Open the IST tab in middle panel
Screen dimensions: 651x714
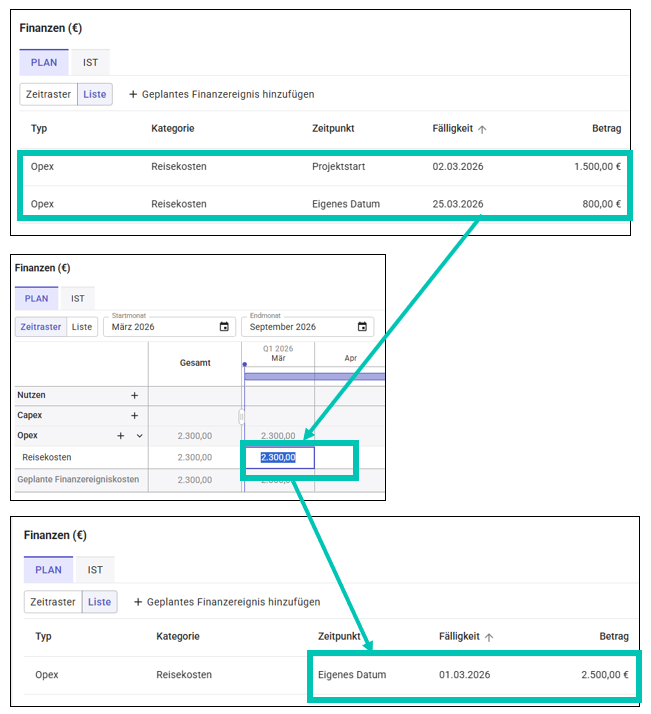[x=76, y=298]
